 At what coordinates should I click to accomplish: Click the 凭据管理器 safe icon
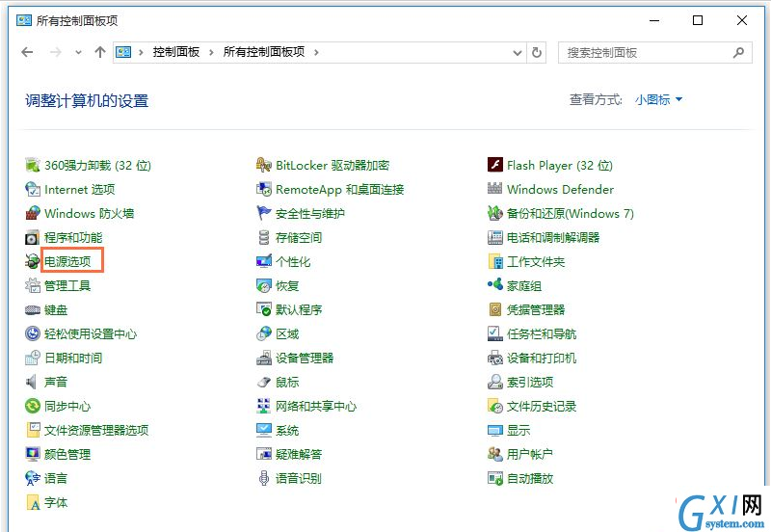[495, 309]
